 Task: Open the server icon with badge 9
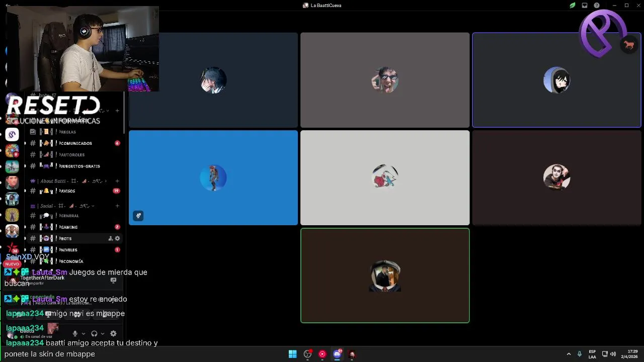[12, 150]
